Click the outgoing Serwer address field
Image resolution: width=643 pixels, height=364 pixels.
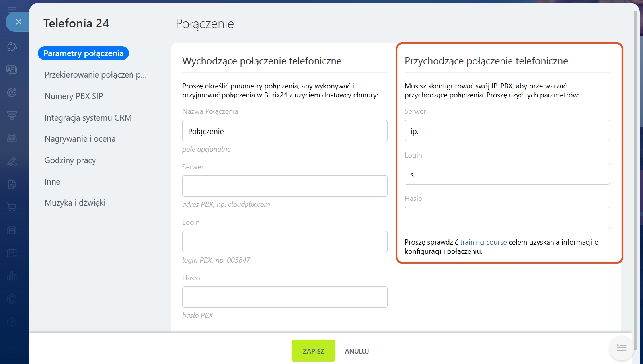(x=284, y=186)
